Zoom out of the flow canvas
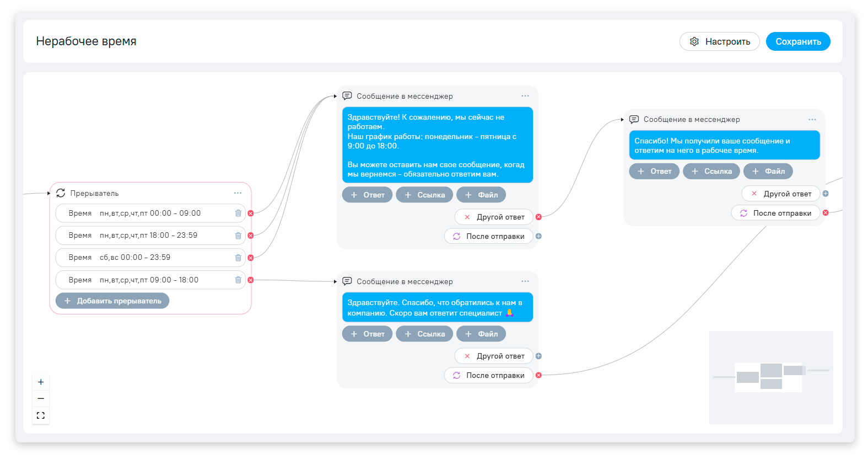Viewport: 868px width, 459px height. tap(41, 398)
